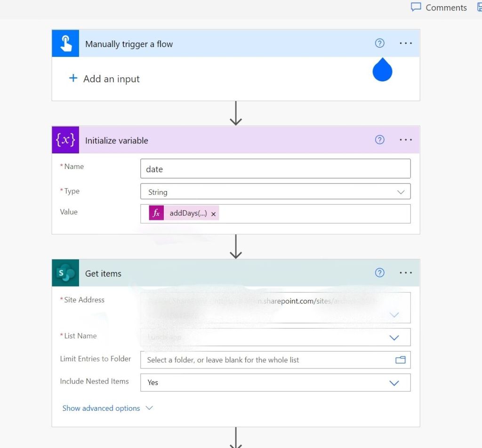Click the Manually trigger a flow icon
The height and width of the screenshot is (448, 482).
point(65,44)
